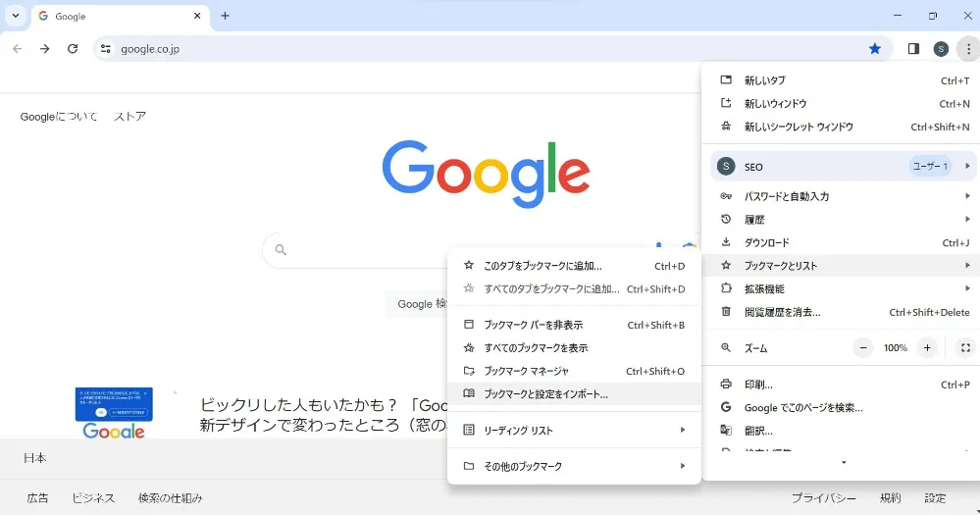The image size is (980, 515).
Task: Click the ユーザー 1 badge
Action: 930,166
